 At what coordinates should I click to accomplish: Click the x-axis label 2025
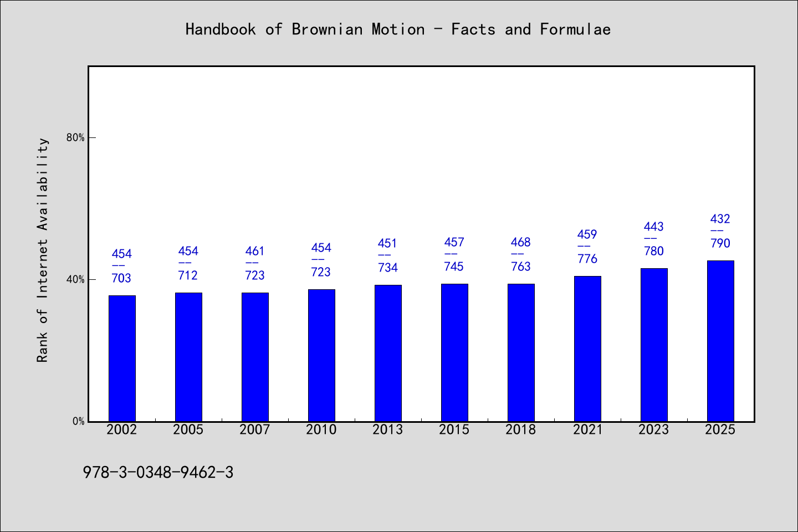click(x=720, y=429)
